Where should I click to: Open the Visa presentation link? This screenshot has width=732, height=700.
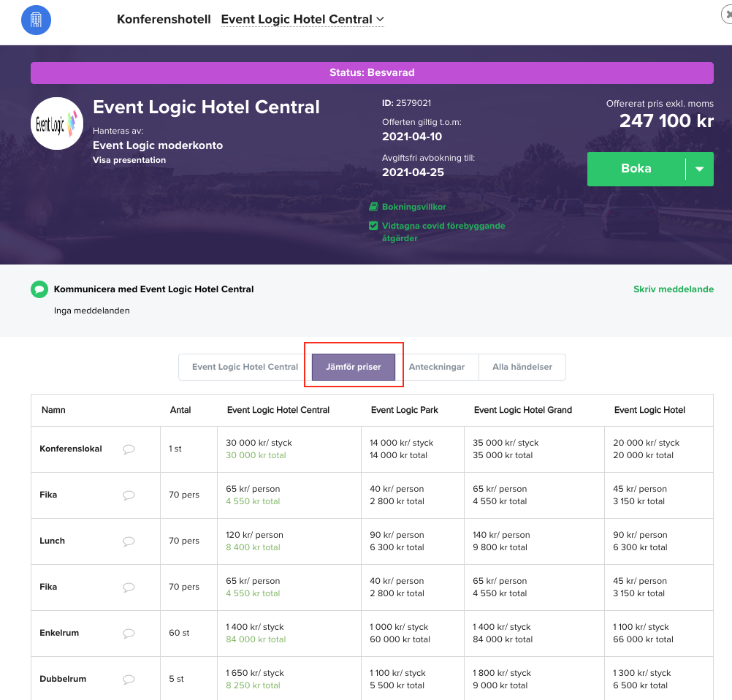point(129,160)
